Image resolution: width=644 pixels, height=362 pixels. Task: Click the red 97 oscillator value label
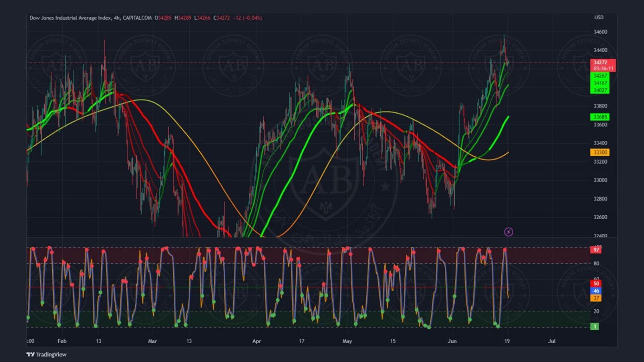pyautogui.click(x=596, y=250)
